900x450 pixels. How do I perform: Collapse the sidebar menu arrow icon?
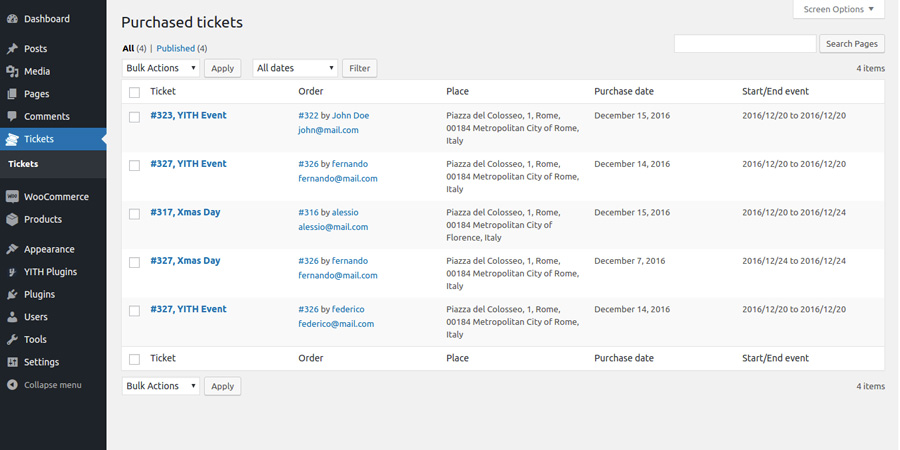tap(12, 385)
